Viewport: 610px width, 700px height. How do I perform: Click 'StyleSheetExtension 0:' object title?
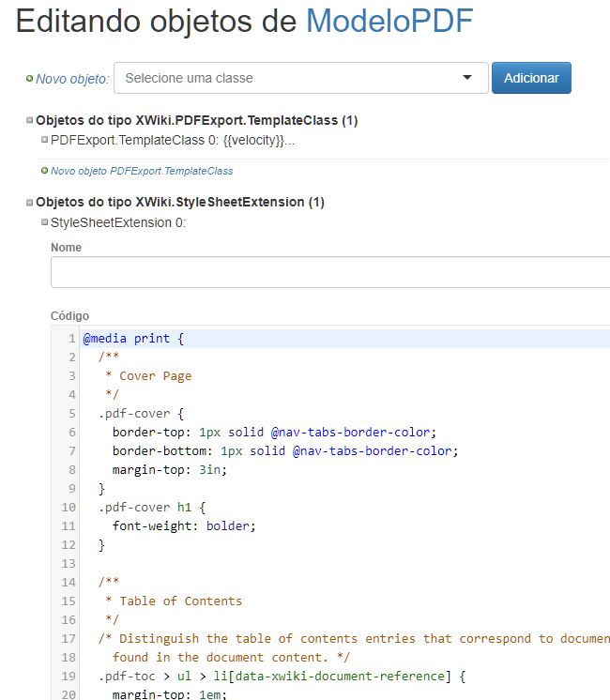click(118, 222)
